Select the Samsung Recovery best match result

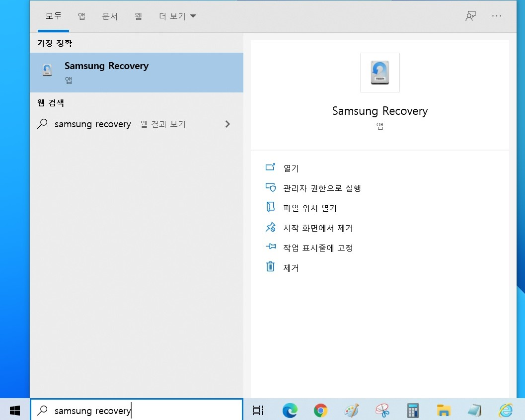(x=137, y=73)
